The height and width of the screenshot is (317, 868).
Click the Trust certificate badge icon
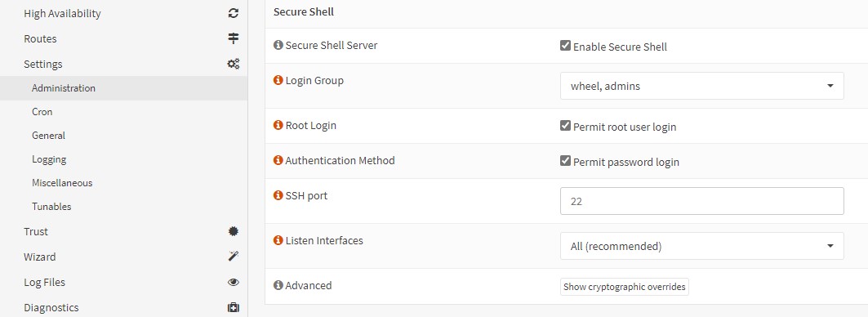tap(234, 232)
